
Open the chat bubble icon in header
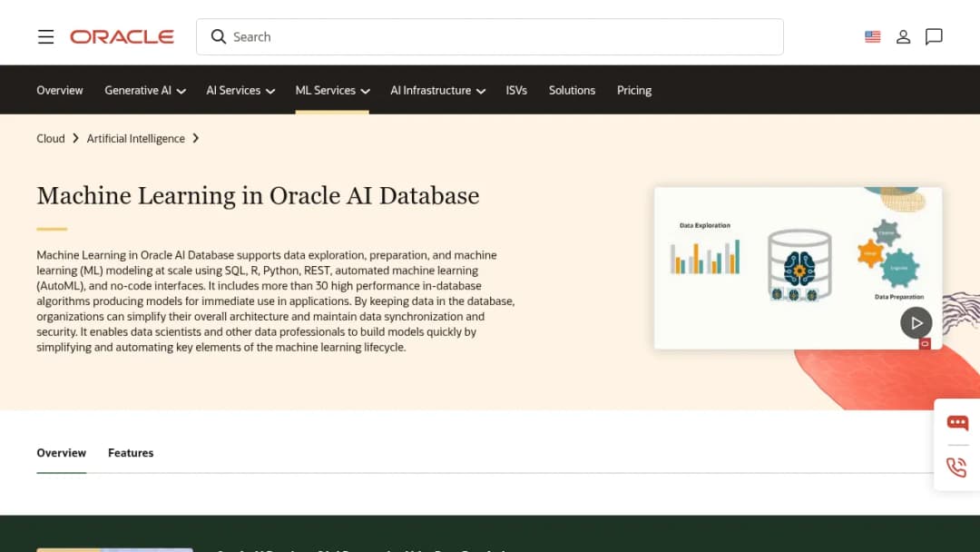click(934, 37)
